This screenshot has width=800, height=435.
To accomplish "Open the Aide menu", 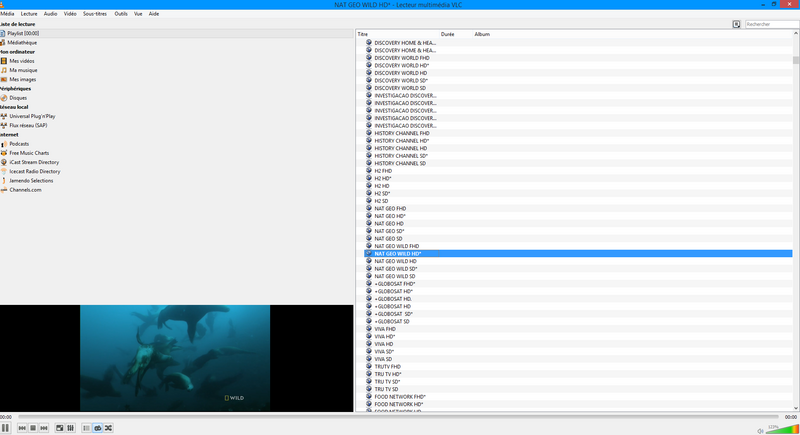I will pyautogui.click(x=154, y=14).
